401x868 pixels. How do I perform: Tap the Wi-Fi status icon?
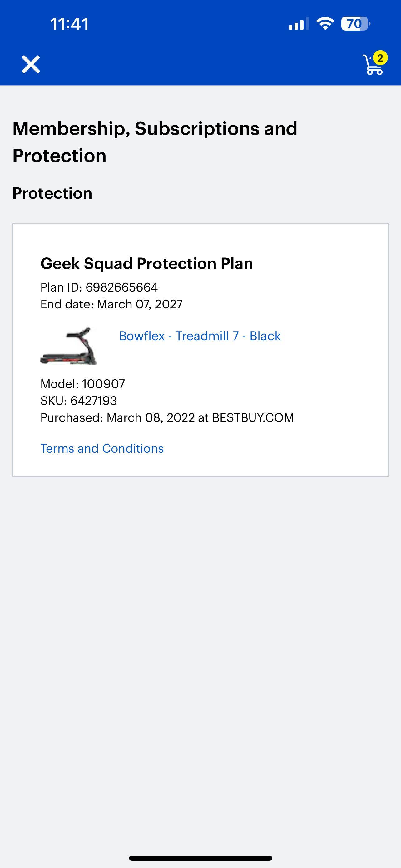coord(325,23)
